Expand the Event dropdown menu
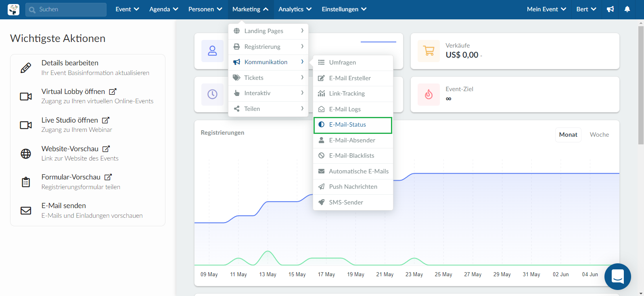This screenshot has height=296, width=644. (127, 9)
